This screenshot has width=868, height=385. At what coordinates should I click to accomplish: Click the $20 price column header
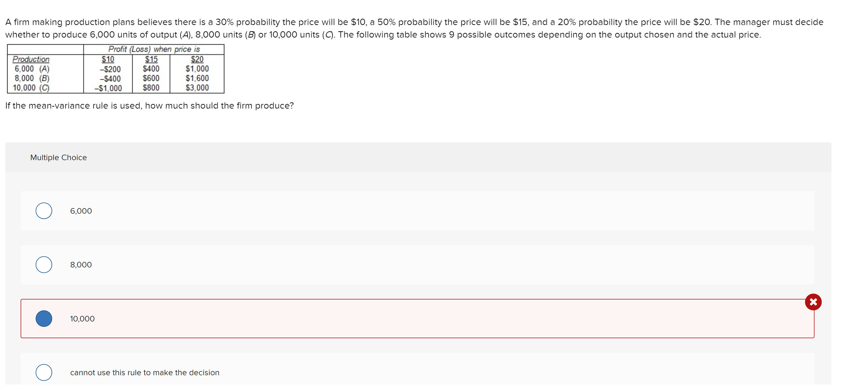[x=196, y=60]
